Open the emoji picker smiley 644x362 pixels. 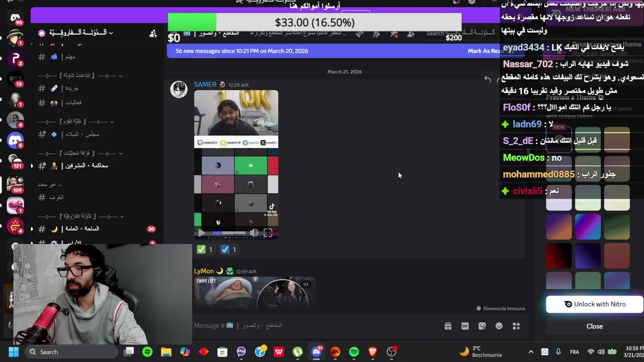[499, 326]
